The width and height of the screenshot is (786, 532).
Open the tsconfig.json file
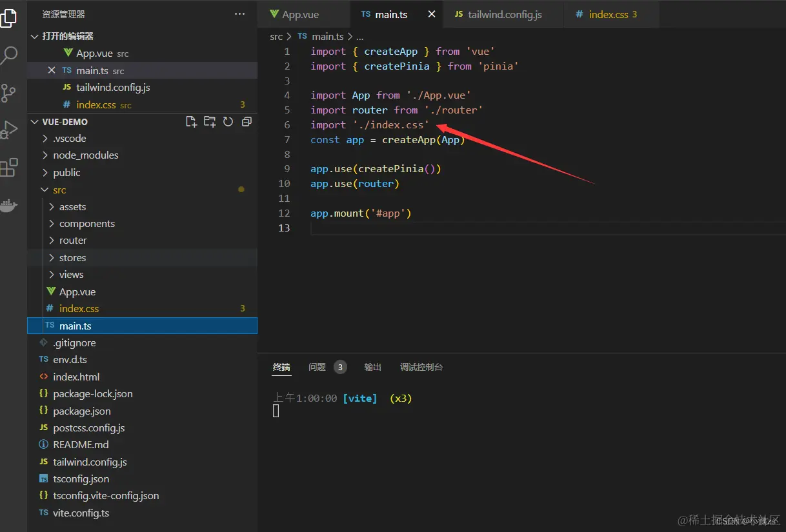point(142,478)
